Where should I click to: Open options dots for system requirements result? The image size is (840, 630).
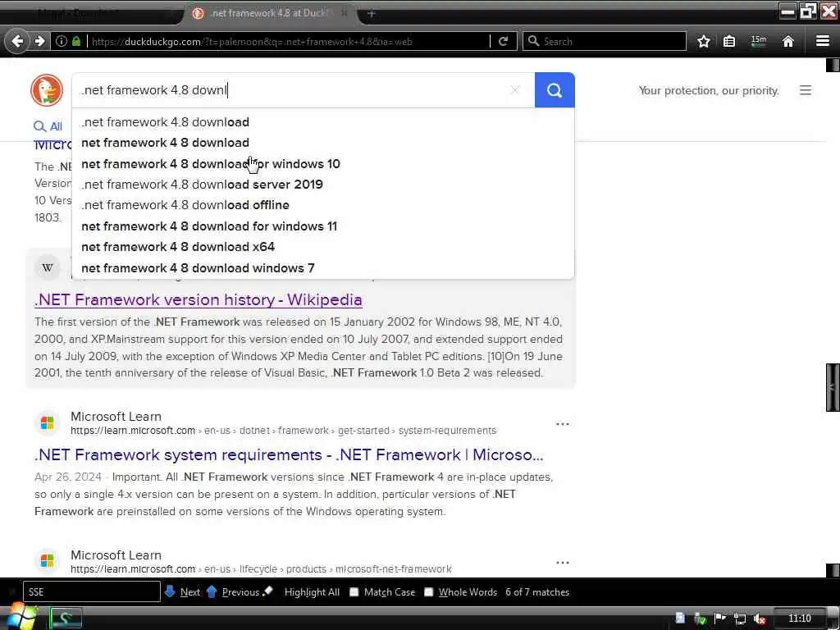[562, 424]
